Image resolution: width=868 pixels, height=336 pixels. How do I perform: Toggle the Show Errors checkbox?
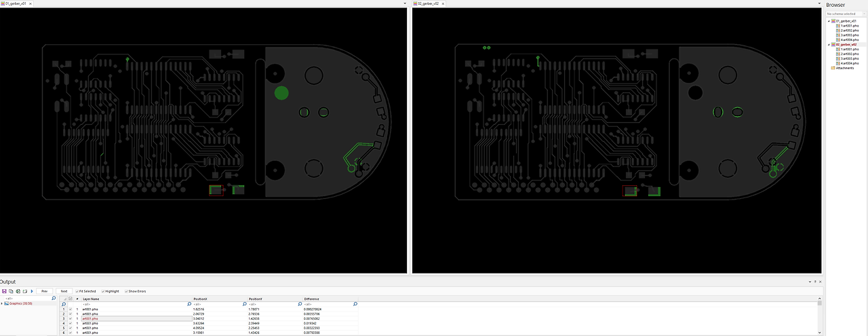point(126,291)
